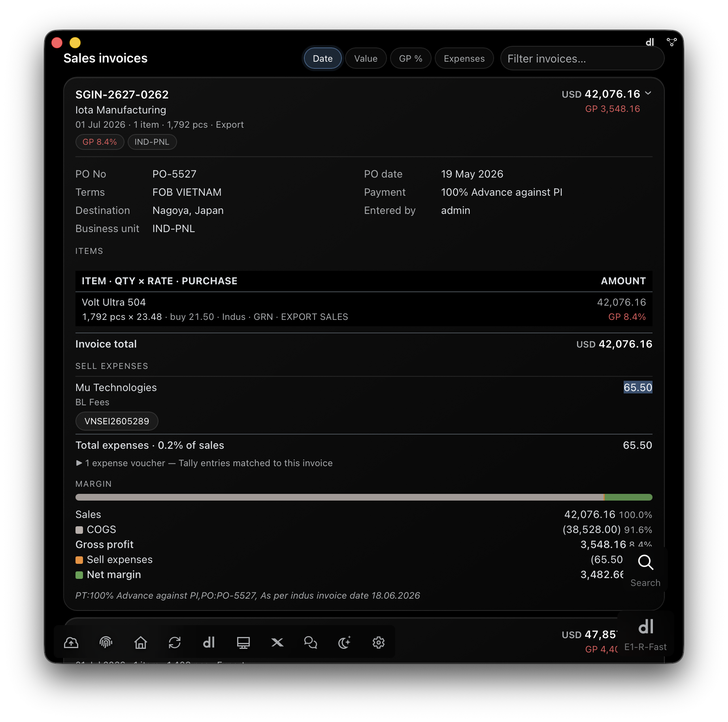
Task: Click customer name Iota Manufacturing
Action: coord(121,110)
